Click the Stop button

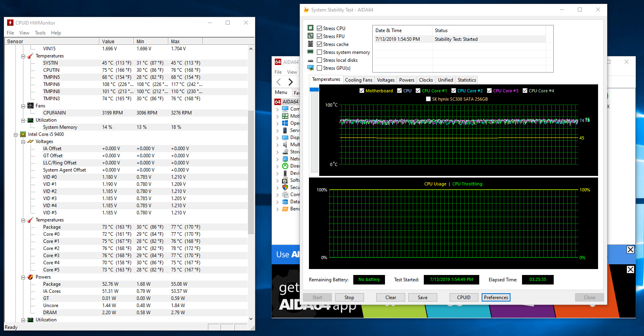349,298
